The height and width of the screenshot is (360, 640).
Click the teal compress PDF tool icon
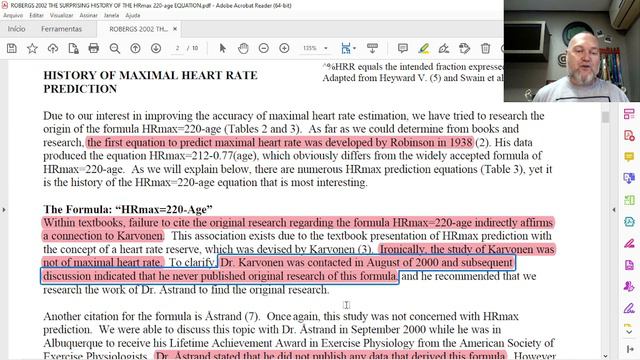629,222
